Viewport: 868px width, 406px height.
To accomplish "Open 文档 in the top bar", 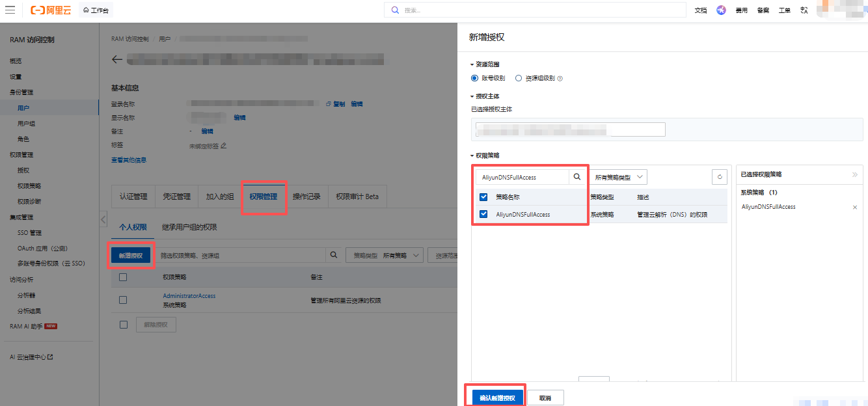I will pos(701,10).
